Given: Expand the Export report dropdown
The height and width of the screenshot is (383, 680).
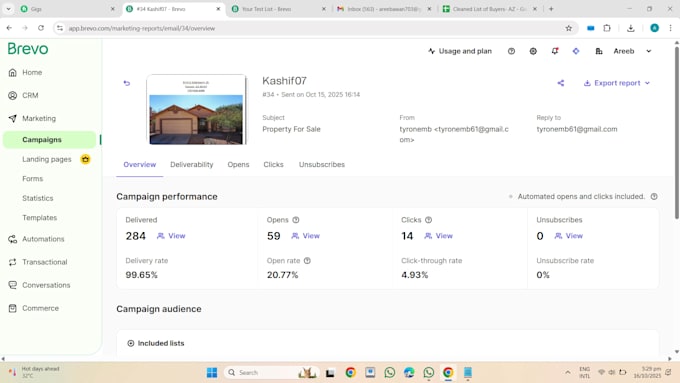Looking at the screenshot, I should click(x=617, y=83).
